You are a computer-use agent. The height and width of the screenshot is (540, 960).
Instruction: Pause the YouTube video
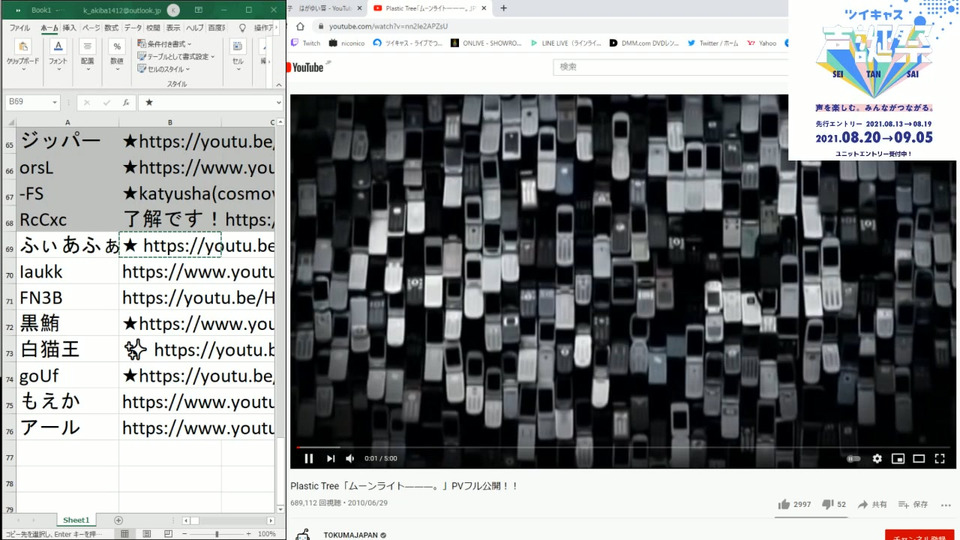pyautogui.click(x=309, y=459)
